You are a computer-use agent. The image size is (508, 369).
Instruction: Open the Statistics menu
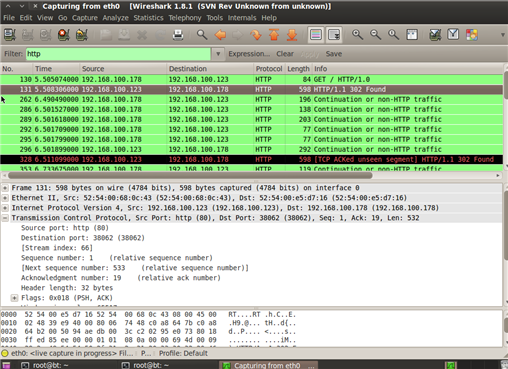(x=148, y=18)
